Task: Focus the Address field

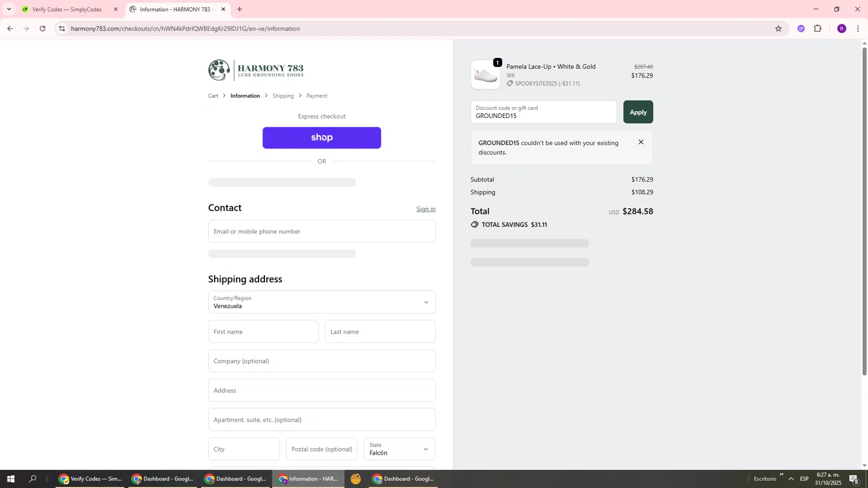Action: click(322, 390)
